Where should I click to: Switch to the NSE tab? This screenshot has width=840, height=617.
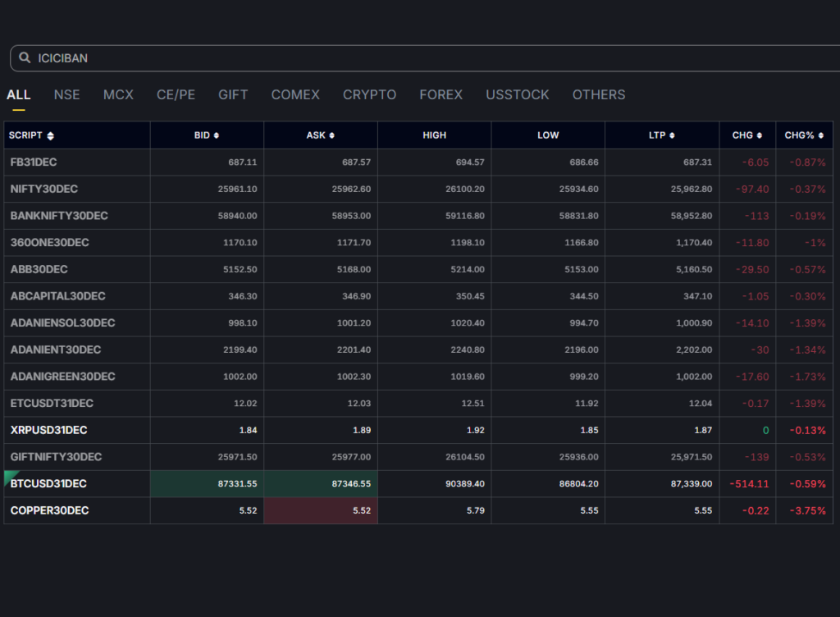point(66,95)
